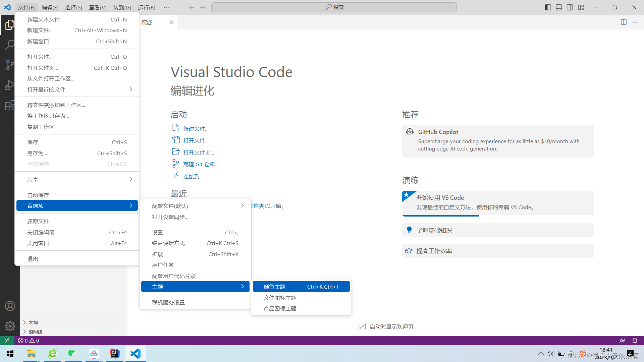Open the Extensions view
Screen dimensions: 644x362
pos(10,105)
